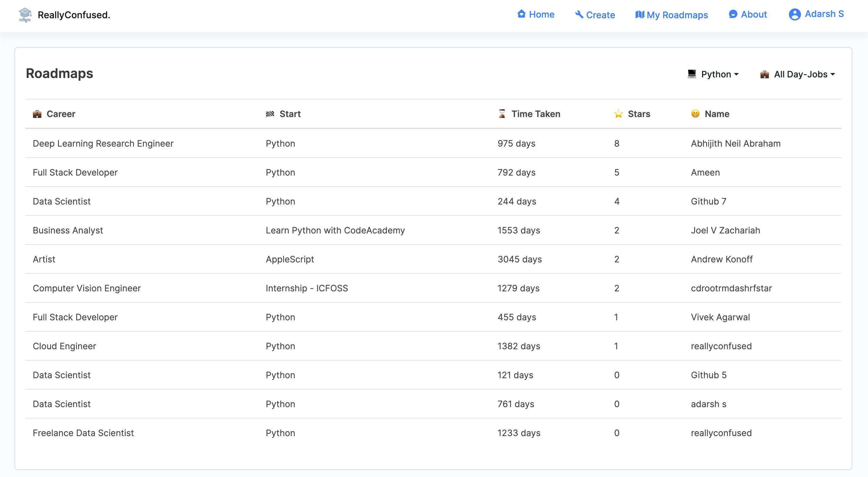Click the hourglass icon beside Time Taken
868x477 pixels.
[502, 114]
